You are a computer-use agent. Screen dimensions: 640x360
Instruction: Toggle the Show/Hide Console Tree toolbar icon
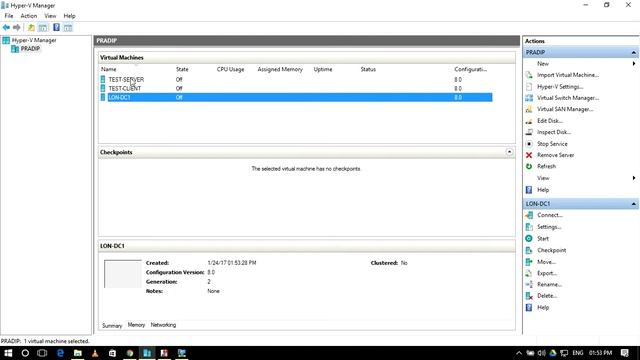43,27
